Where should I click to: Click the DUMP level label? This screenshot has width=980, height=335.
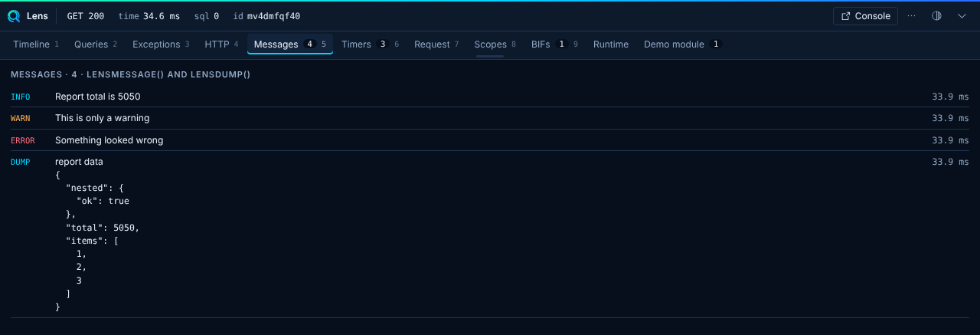(x=21, y=162)
